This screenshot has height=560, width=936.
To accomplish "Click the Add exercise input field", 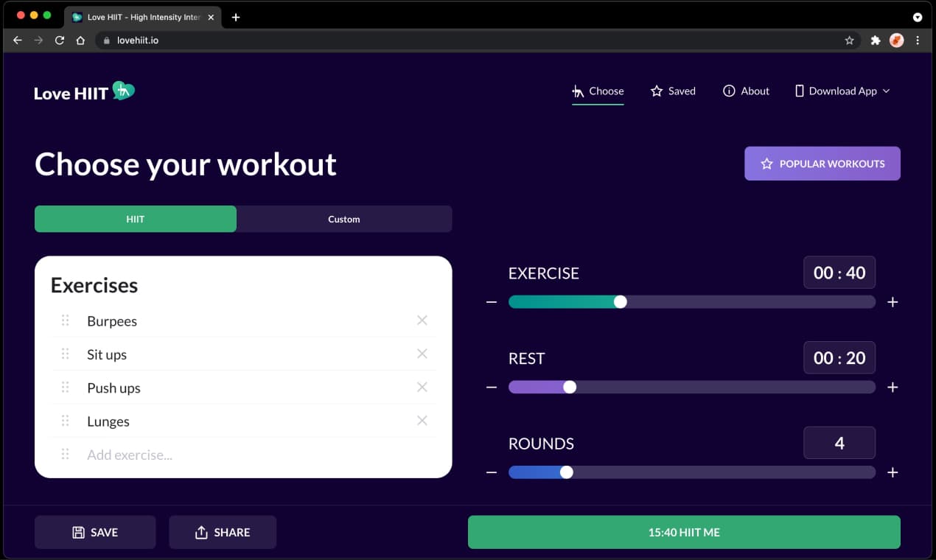I will point(243,455).
